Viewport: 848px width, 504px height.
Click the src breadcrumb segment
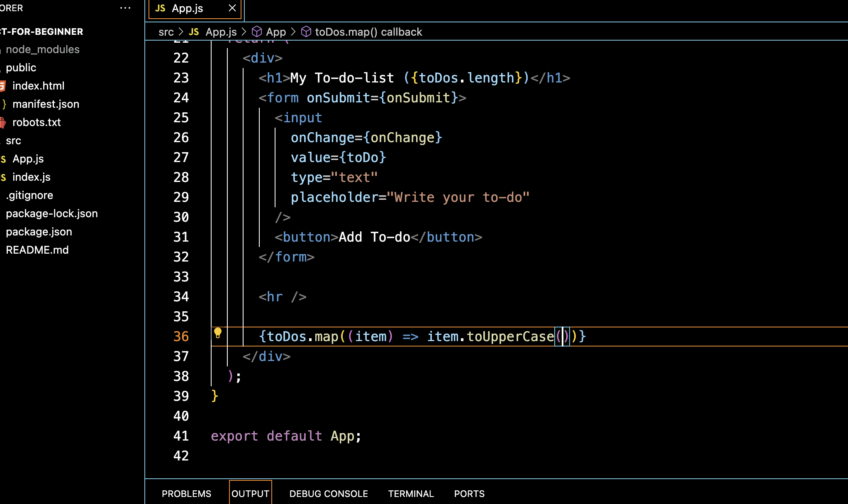point(166,32)
